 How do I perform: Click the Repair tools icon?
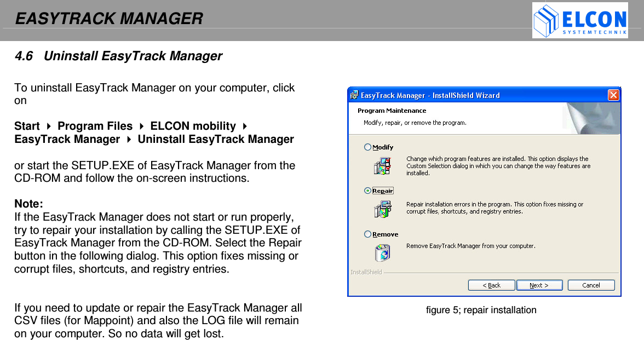(x=382, y=209)
